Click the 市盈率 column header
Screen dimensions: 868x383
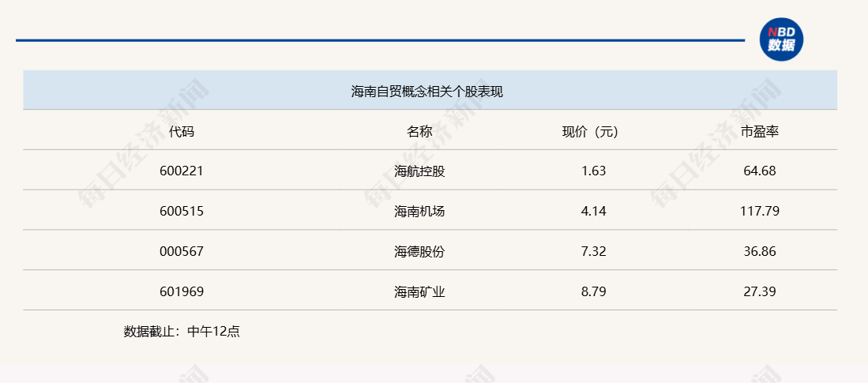click(x=760, y=132)
